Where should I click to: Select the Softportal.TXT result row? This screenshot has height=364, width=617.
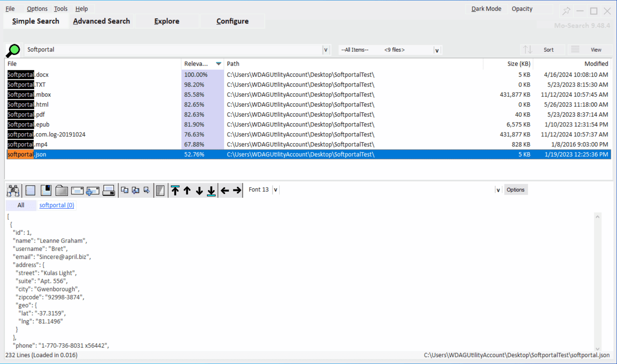click(309, 85)
